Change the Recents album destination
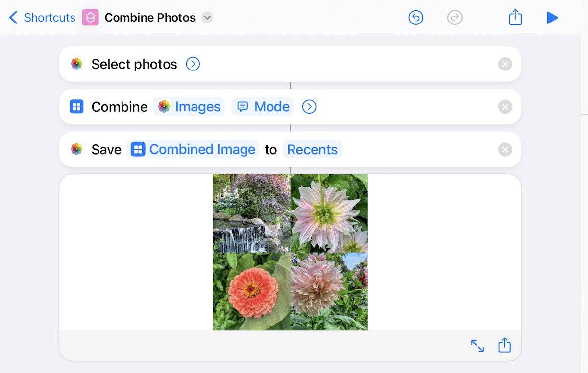Image resolution: width=588 pixels, height=373 pixels. tap(312, 149)
